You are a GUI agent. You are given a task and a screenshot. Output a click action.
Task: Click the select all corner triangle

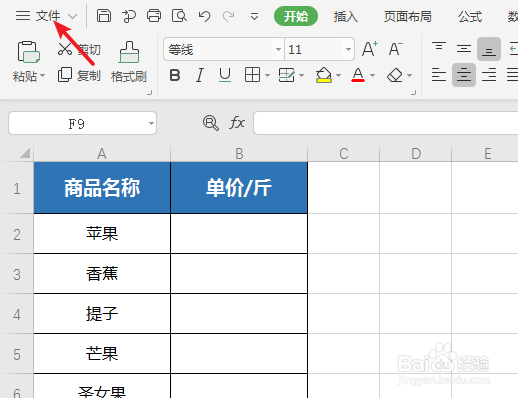coord(25,153)
